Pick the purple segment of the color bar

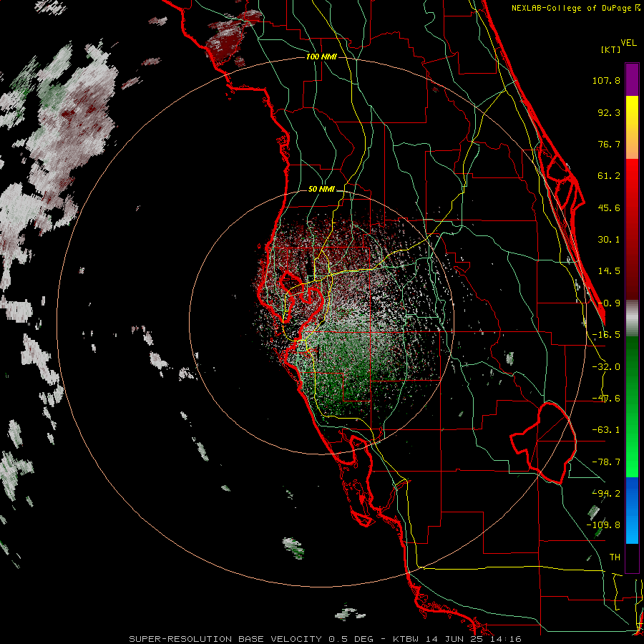pyautogui.click(x=632, y=79)
